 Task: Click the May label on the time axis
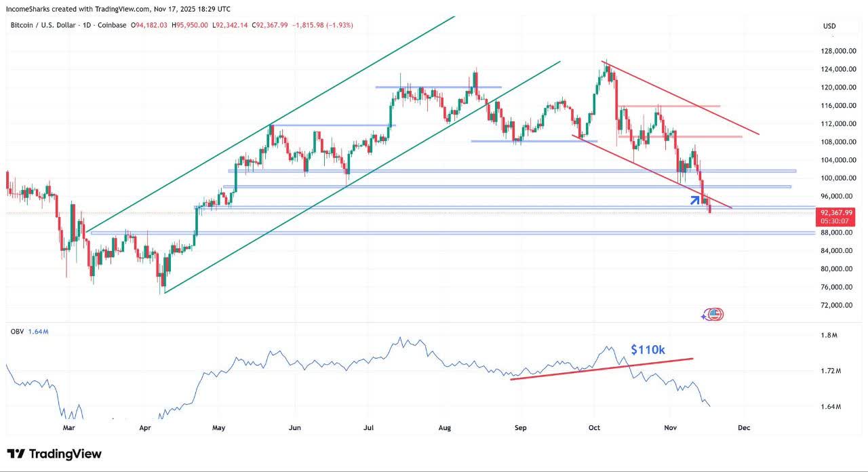coord(218,428)
